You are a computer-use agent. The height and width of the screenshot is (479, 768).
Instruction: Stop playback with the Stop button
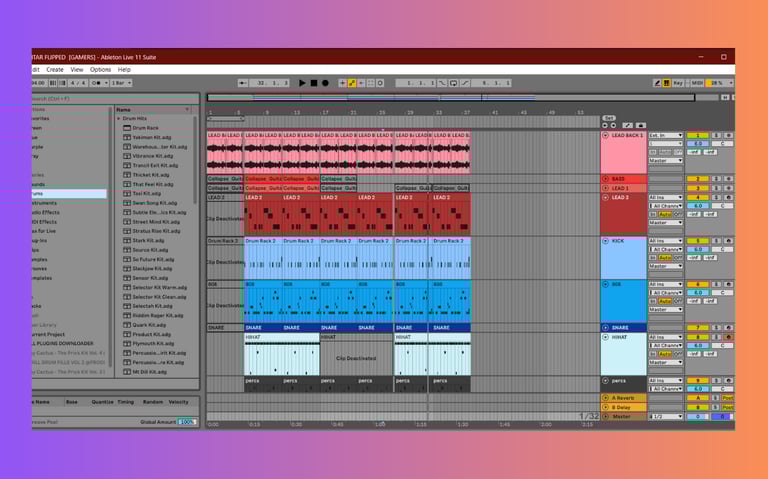(x=314, y=83)
